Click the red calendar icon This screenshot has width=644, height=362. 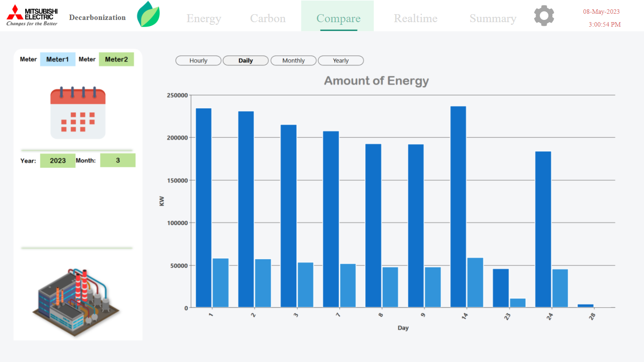(78, 113)
